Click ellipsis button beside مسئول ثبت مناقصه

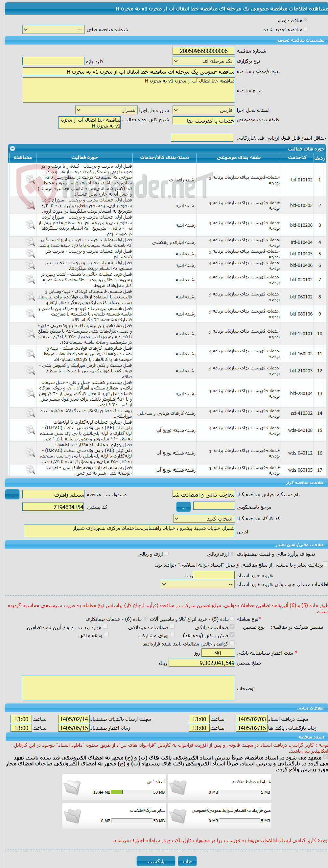click(x=12, y=495)
